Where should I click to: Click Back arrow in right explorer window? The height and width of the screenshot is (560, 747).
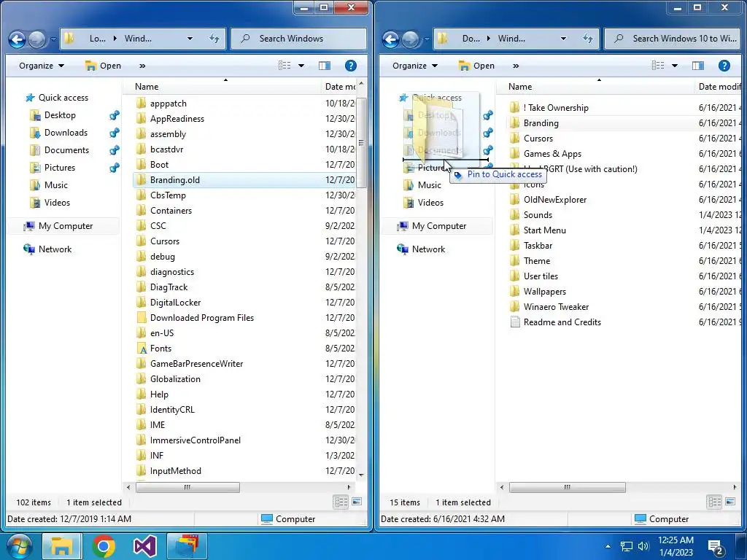coord(391,39)
